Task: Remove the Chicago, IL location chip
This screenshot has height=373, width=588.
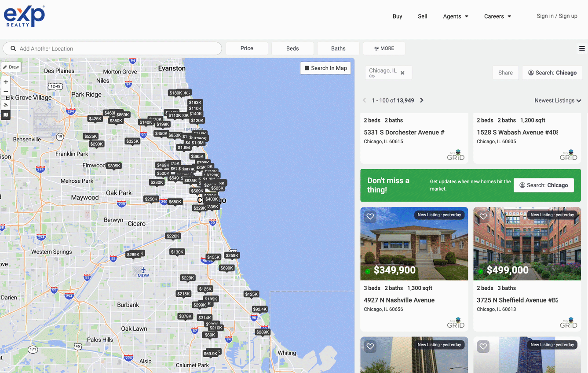Action: [402, 73]
